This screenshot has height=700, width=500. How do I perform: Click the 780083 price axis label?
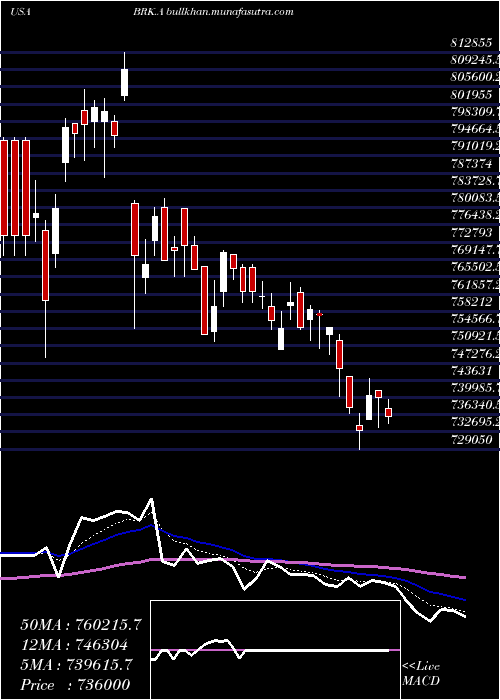coord(475,198)
